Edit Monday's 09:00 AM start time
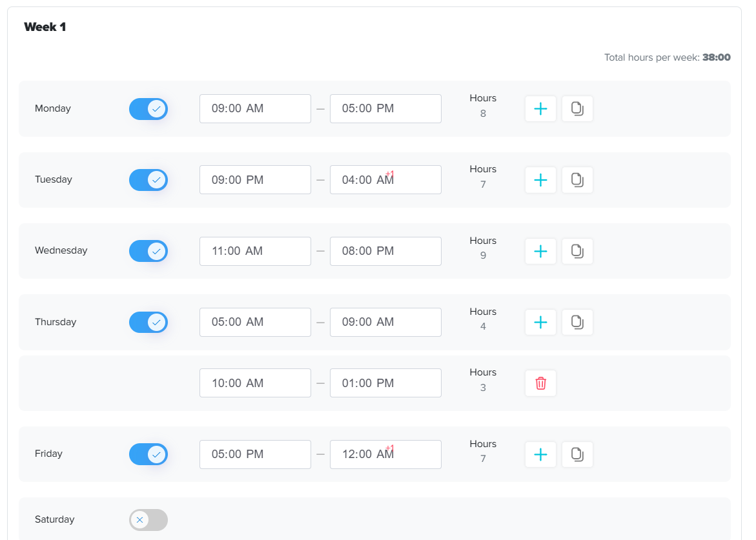Viewport: 756px width, 540px height. (x=255, y=109)
